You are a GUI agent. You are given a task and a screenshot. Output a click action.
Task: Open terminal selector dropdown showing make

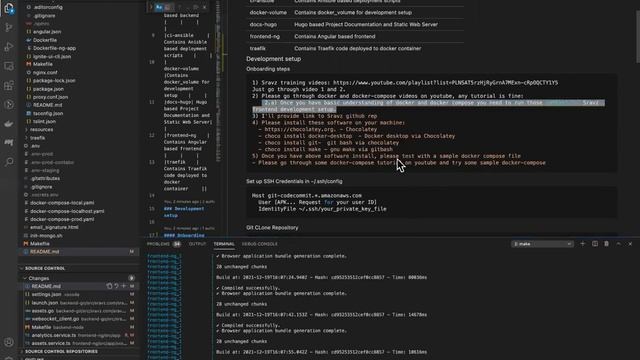(542, 244)
